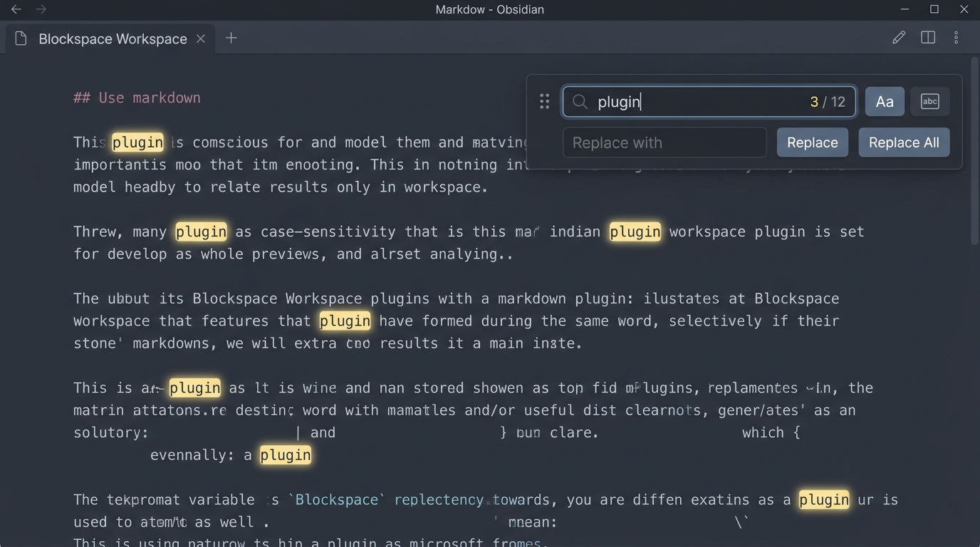Click highlighted 'plugin' after 'indian'
Image resolution: width=980 pixels, height=547 pixels.
pyautogui.click(x=635, y=231)
